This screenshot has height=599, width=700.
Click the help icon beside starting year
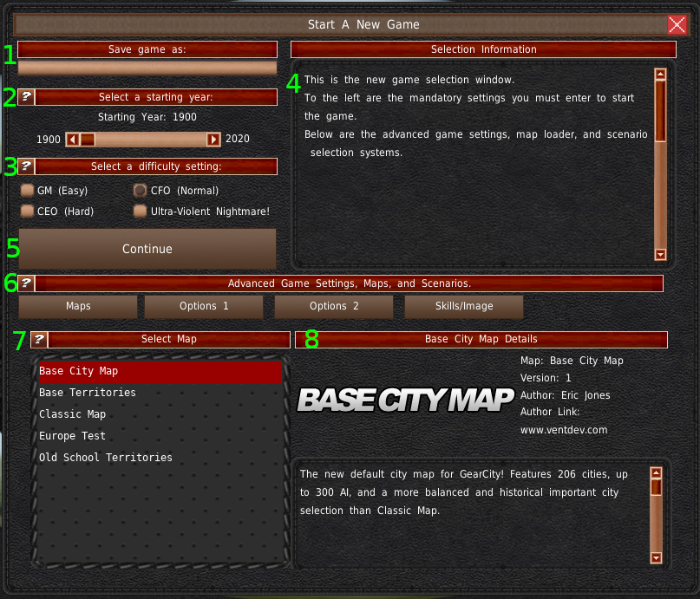coord(26,97)
